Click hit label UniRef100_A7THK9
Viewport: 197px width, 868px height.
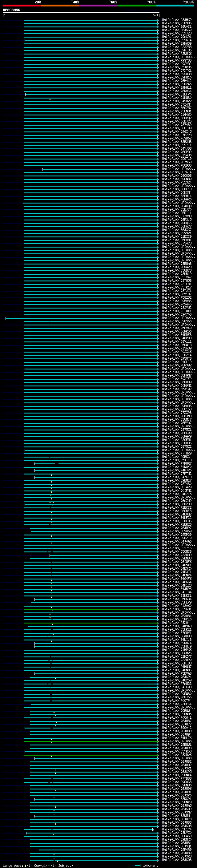[x=176, y=453]
